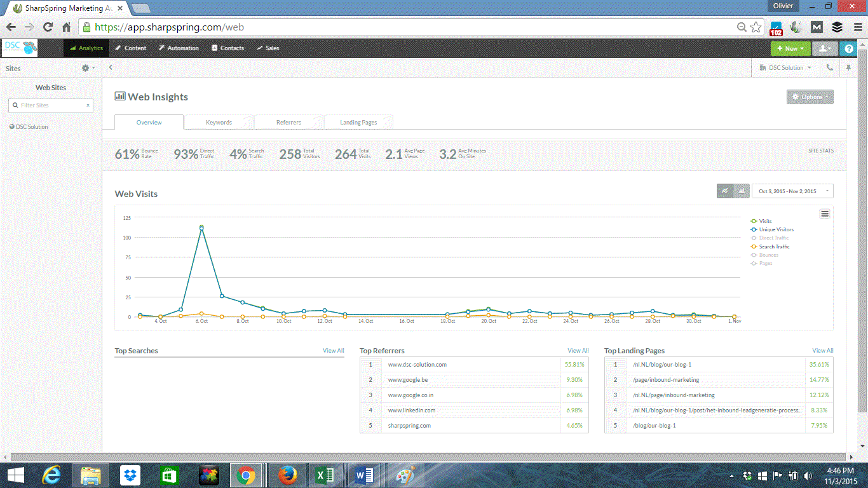868x488 pixels.
Task: Click the phone icon in the top bar
Action: coord(830,67)
